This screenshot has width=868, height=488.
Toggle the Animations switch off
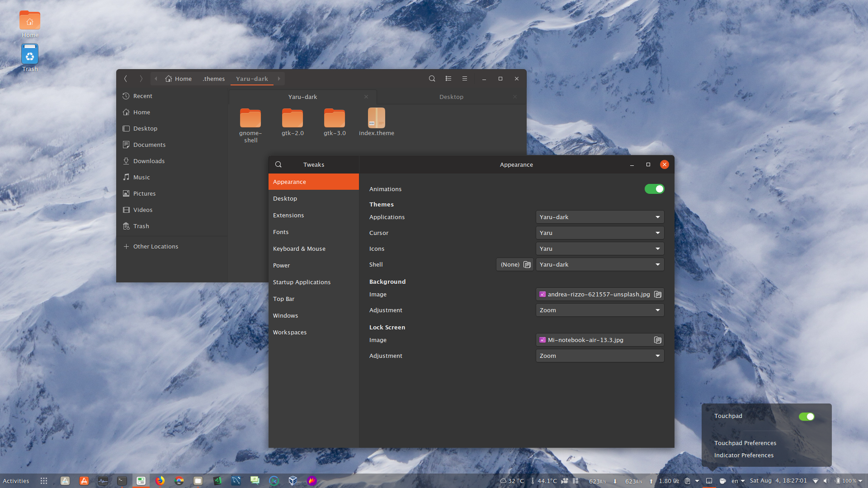click(x=655, y=189)
